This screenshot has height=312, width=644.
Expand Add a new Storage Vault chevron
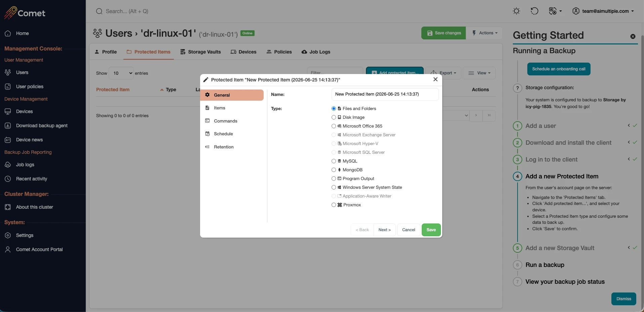pos(629,248)
